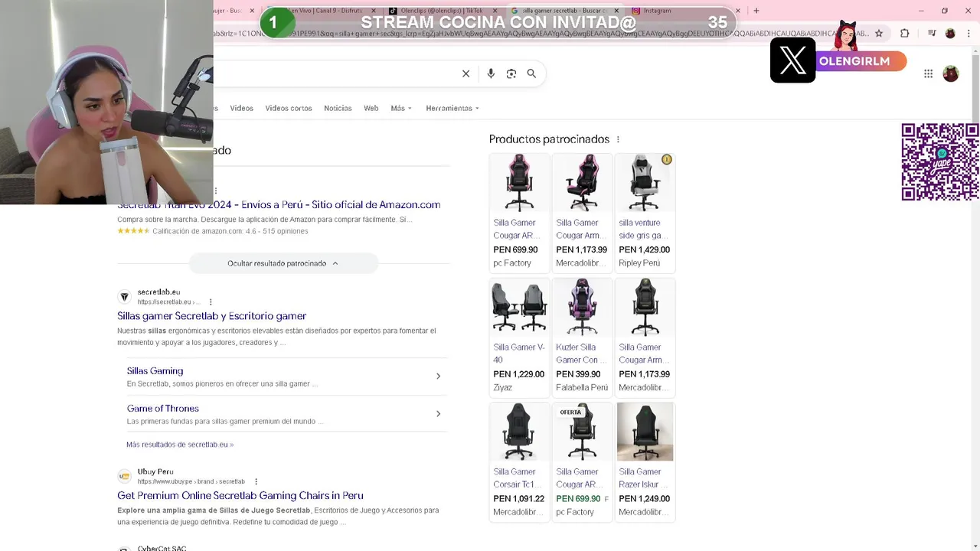Open the Game of Thrones sitelink
The width and height of the screenshot is (980, 551).
pyautogui.click(x=162, y=408)
